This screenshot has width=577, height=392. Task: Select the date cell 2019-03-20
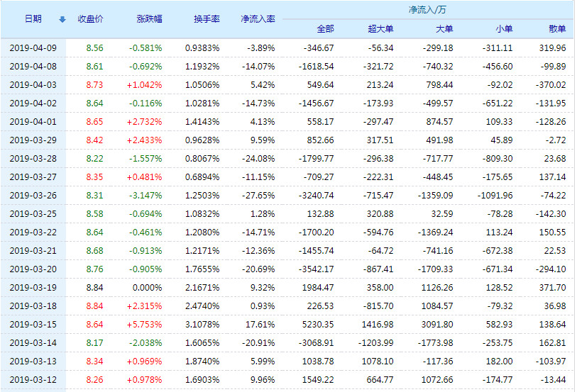coord(33,269)
